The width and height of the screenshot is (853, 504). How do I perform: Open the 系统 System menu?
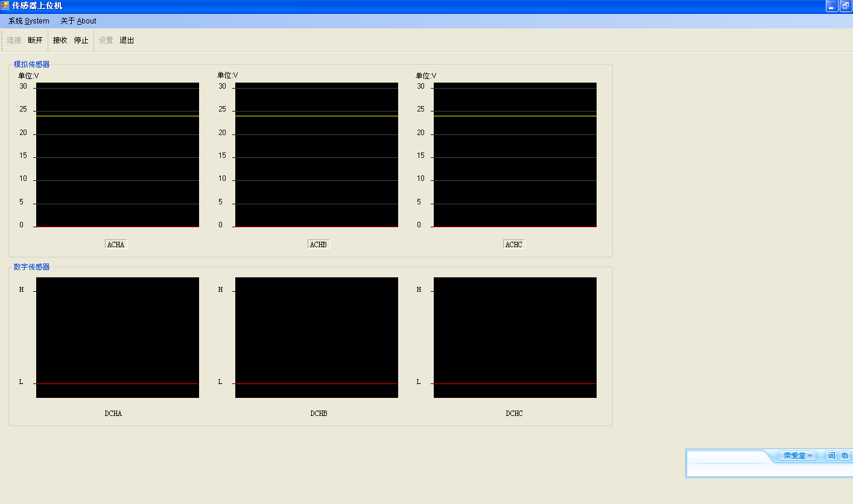click(x=29, y=21)
